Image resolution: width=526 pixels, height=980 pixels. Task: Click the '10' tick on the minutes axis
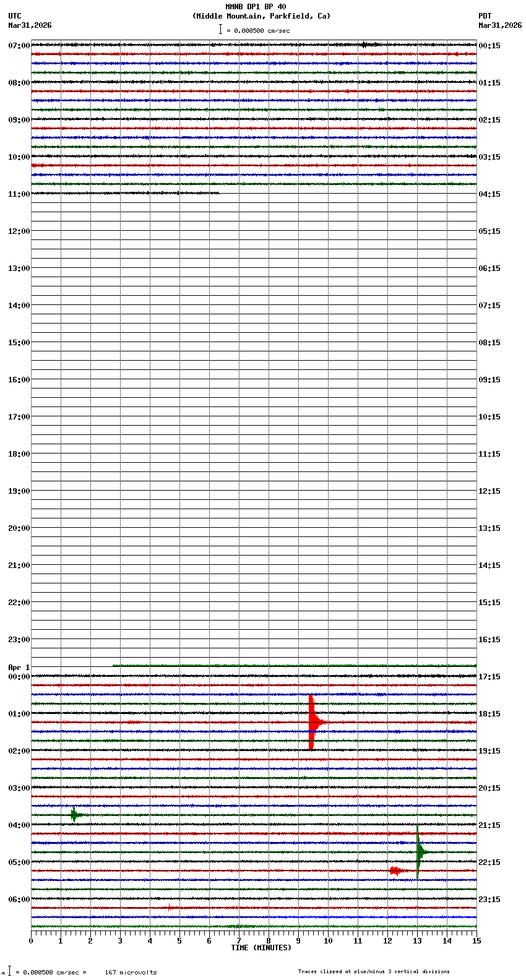point(328,941)
